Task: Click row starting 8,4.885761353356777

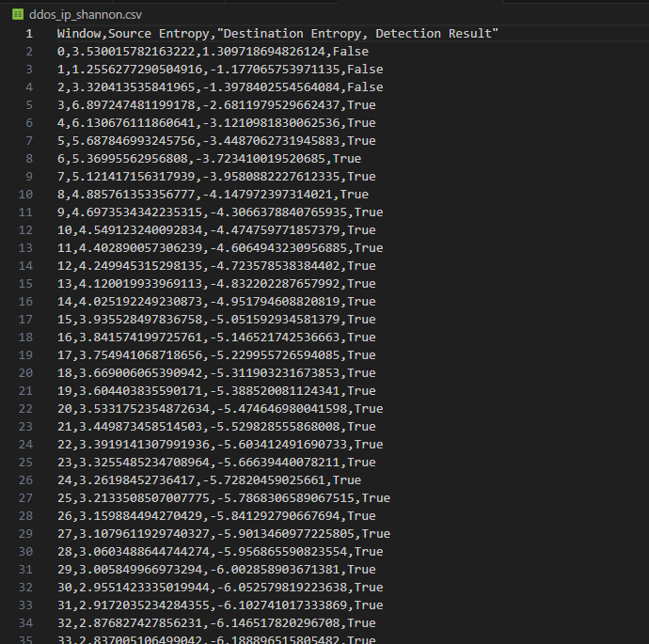Action: point(213,194)
